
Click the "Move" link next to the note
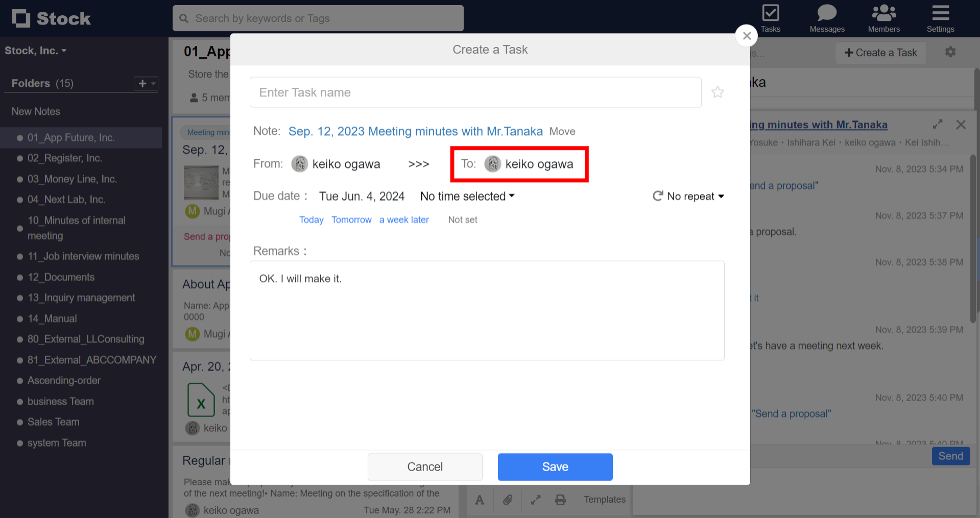pyautogui.click(x=562, y=131)
